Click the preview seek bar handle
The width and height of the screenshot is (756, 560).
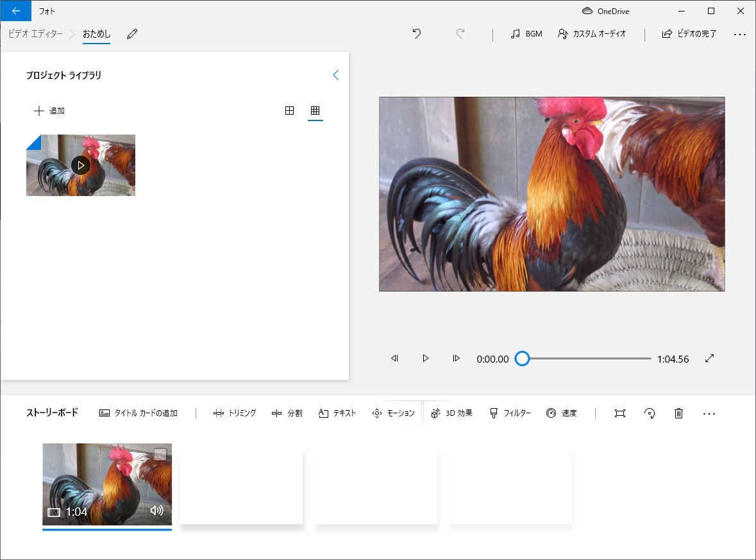tap(522, 359)
